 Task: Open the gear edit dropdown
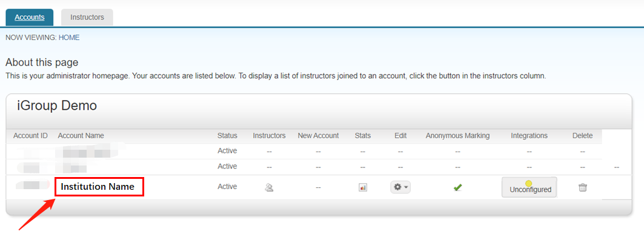(x=400, y=187)
